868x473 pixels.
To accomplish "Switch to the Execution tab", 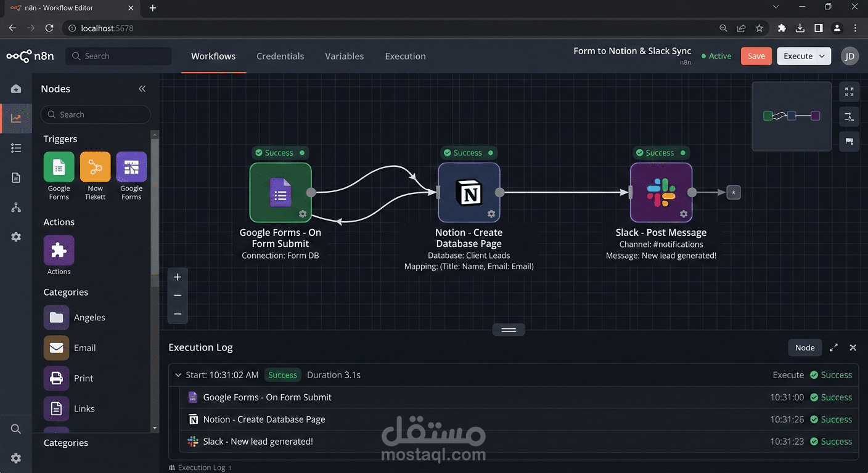I will tap(406, 56).
